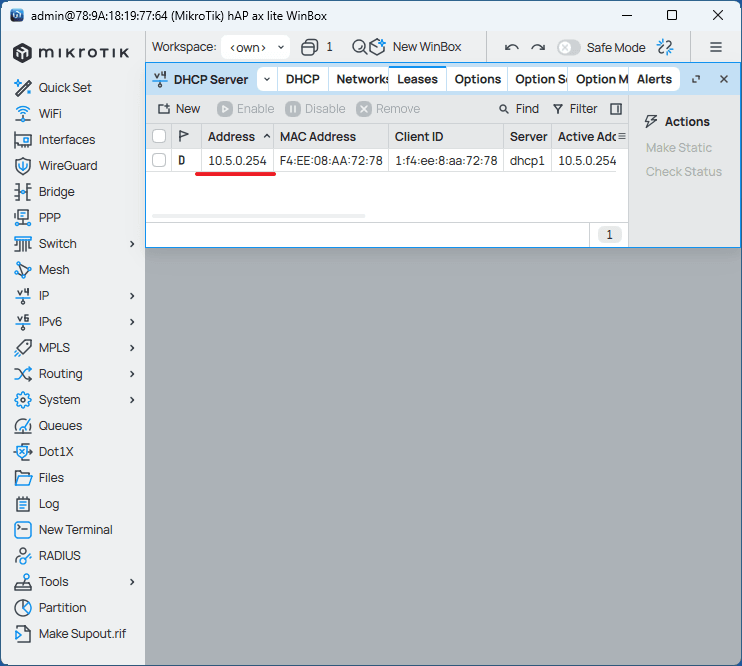Open the Workspace dropdown
The width and height of the screenshot is (742, 666).
(254, 47)
